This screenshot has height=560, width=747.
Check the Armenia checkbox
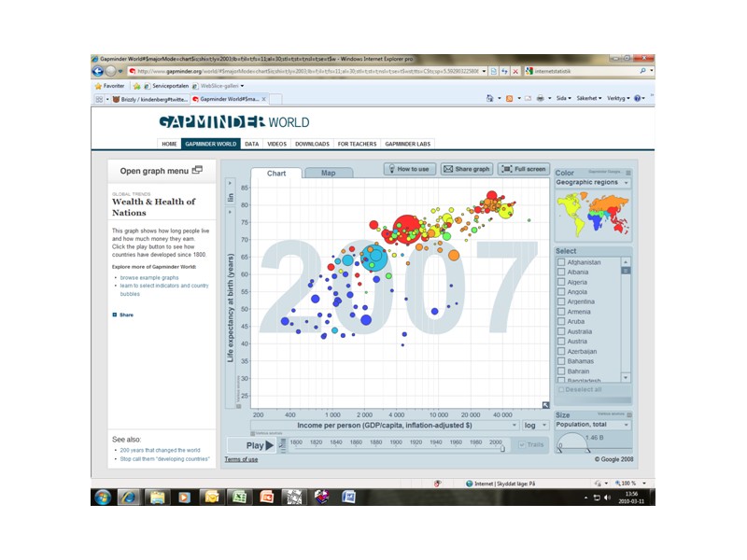click(x=561, y=312)
